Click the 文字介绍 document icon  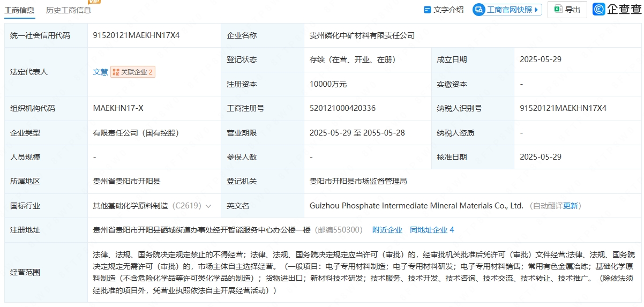[427, 10]
